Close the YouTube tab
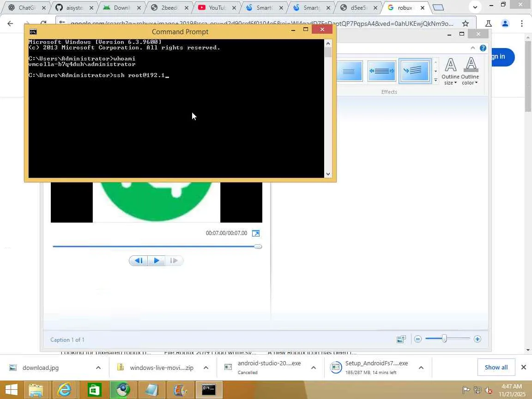This screenshot has height=399, width=532. pos(234,7)
